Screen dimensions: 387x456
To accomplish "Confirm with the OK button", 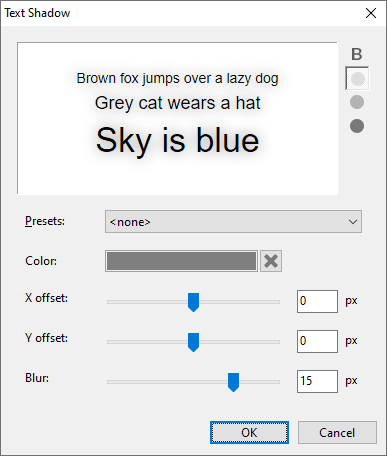I will pos(249,433).
